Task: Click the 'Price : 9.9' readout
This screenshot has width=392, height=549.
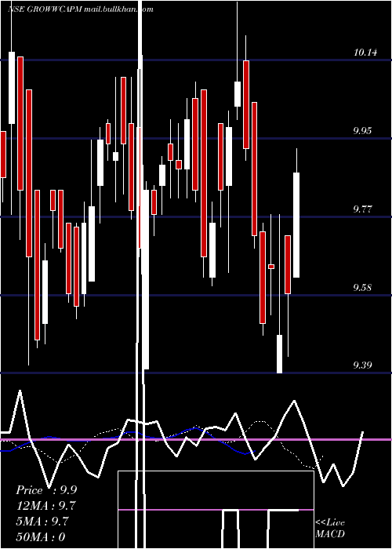Action: [x=46, y=490]
